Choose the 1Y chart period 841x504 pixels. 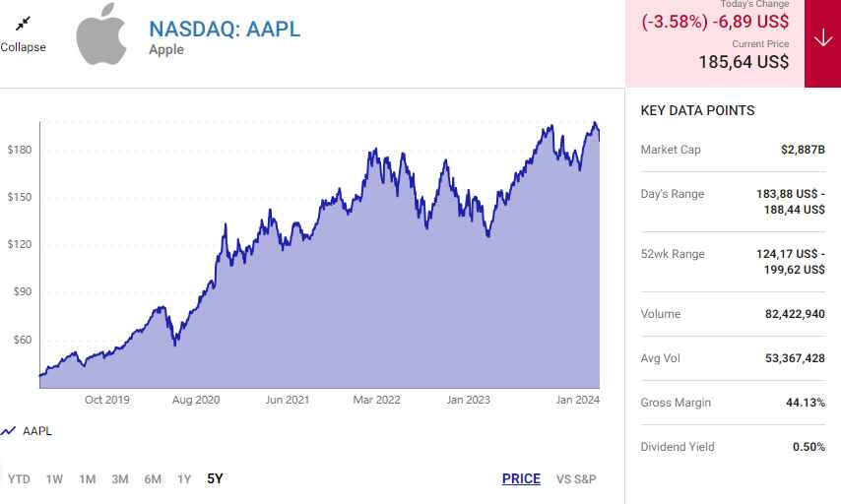point(184,479)
